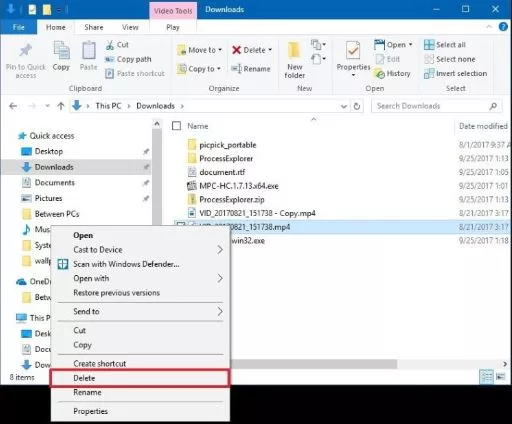
Task: Click Open in context menu
Action: [x=83, y=235]
